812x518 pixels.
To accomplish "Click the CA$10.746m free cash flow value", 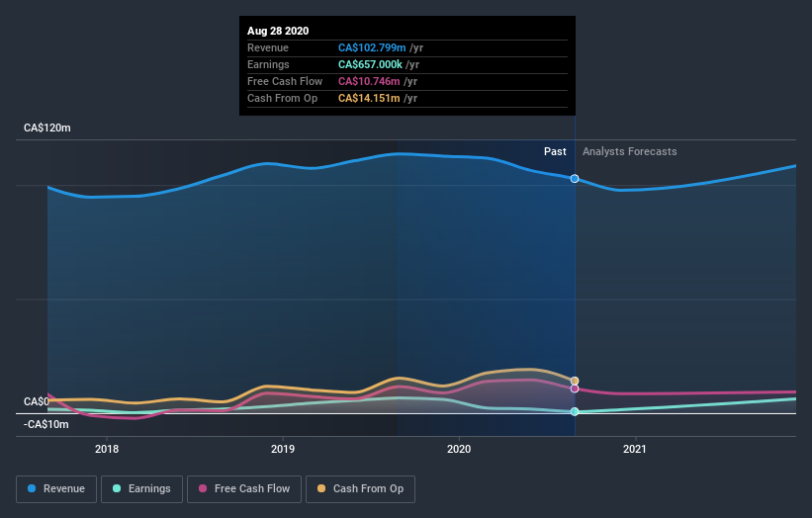I will pos(369,81).
